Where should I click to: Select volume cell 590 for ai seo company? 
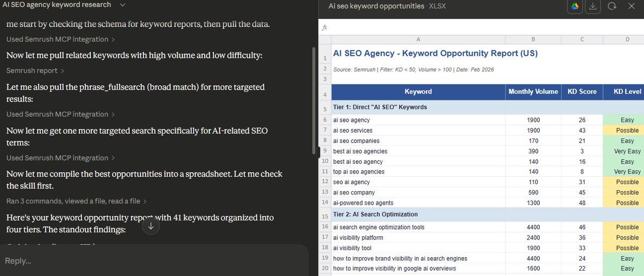click(x=533, y=193)
